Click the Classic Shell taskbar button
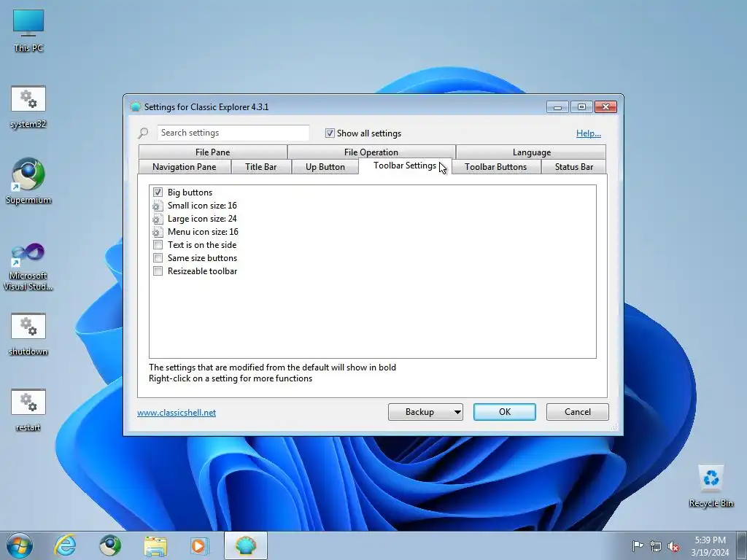 [245, 545]
